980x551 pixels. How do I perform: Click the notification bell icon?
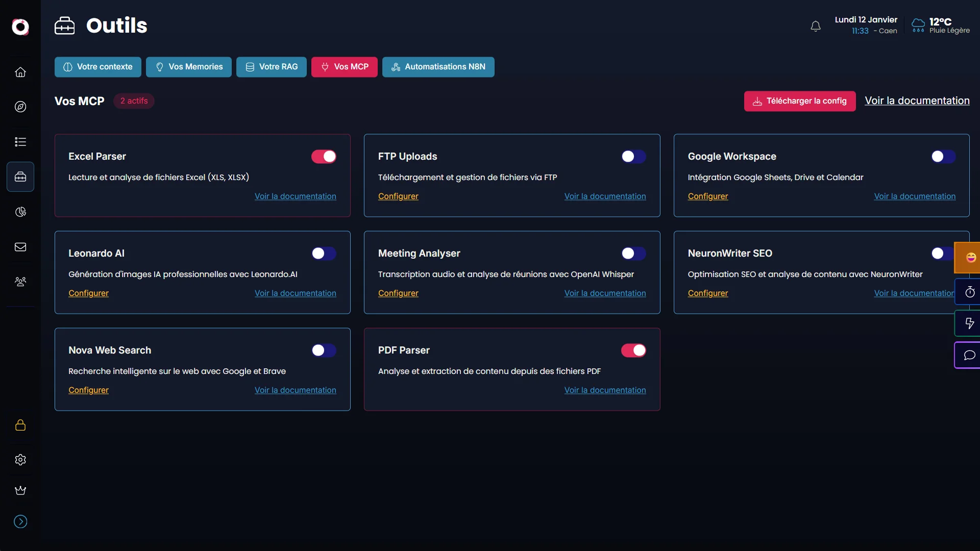[816, 26]
